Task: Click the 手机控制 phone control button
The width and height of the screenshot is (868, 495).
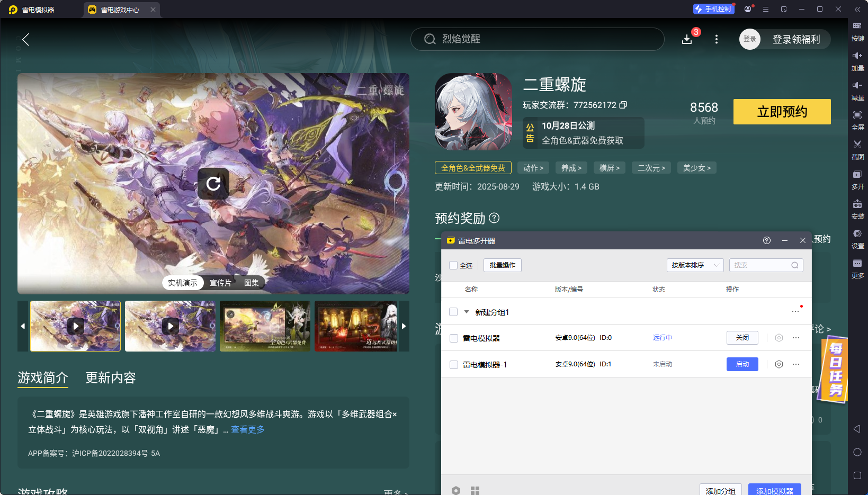Action: click(713, 9)
